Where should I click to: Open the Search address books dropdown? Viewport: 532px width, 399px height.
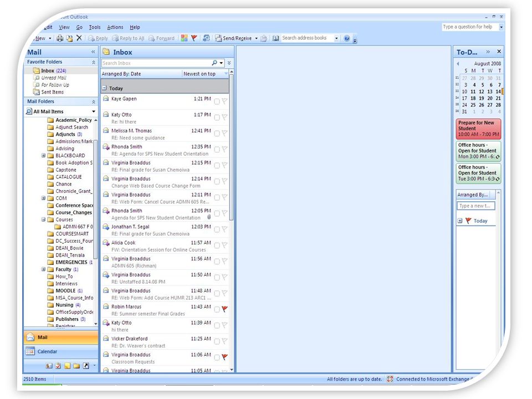click(x=336, y=38)
